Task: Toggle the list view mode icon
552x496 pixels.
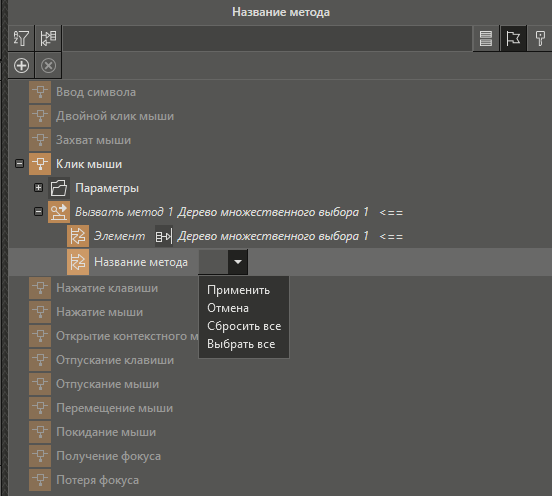Action: click(486, 38)
